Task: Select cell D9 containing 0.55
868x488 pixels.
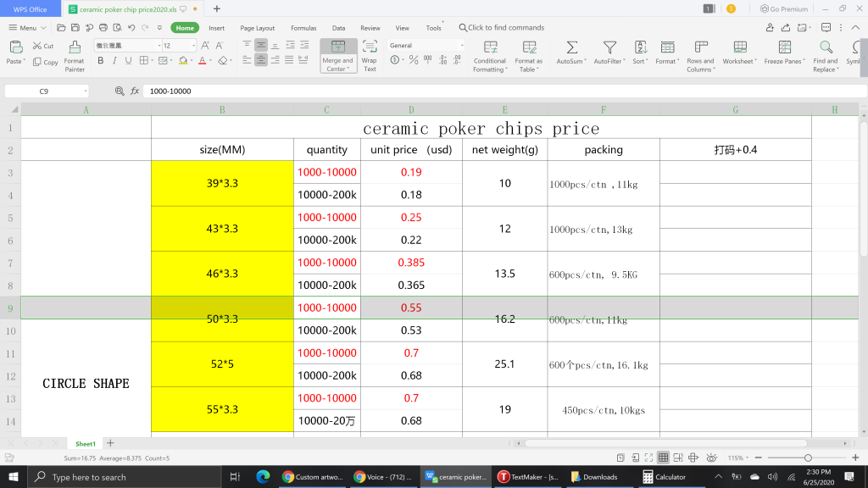Action: [411, 308]
